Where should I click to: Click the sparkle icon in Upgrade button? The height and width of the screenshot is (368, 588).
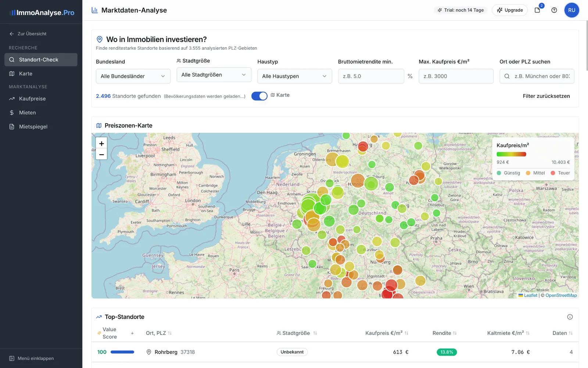(x=499, y=10)
